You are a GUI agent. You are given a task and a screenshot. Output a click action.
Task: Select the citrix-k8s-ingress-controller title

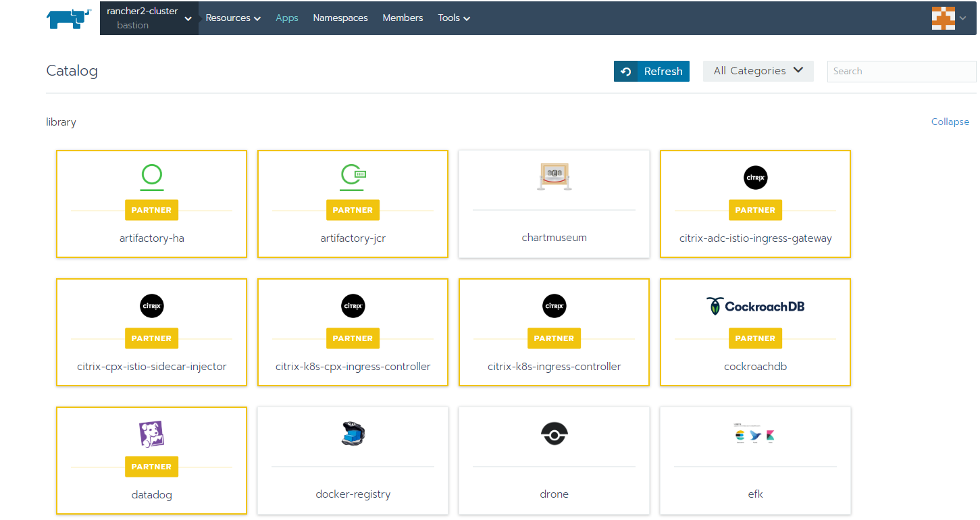point(555,367)
